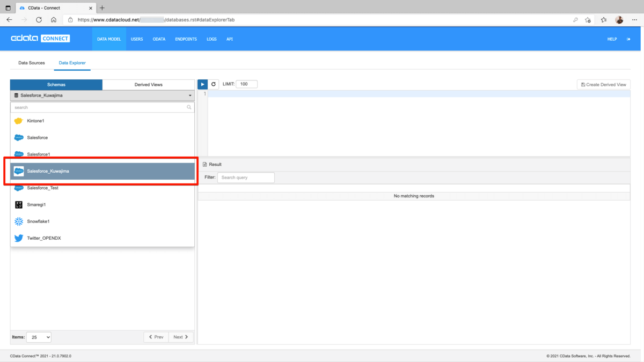
Task: Click the Snowflake1 snowflake icon
Action: 19,221
